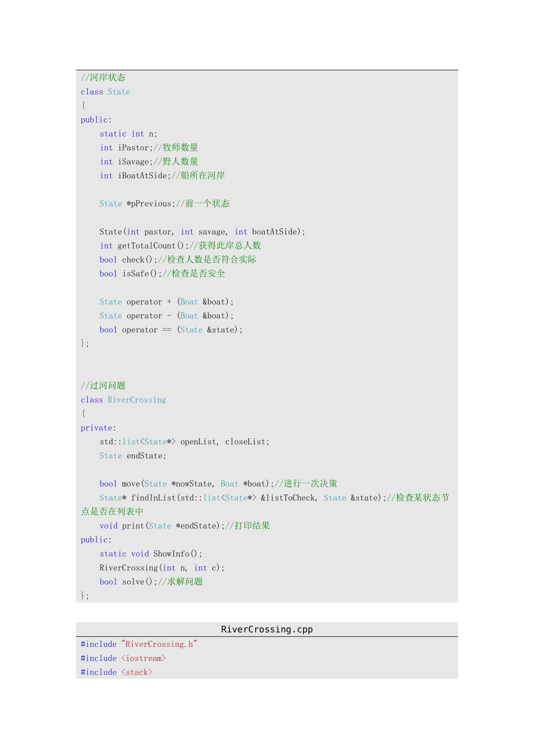Image resolution: width=534 pixels, height=756 pixels.
Task: Click the line "std::list<State*> openList, closeList;"
Action: [x=184, y=442]
